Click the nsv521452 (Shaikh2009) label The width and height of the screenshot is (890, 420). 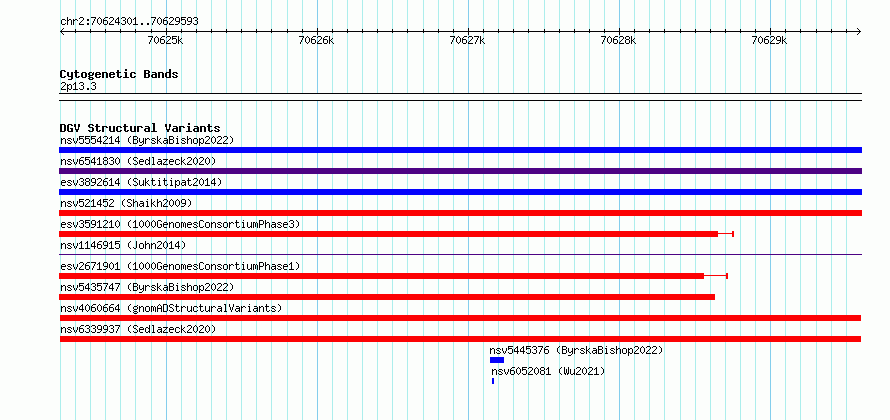click(126, 203)
